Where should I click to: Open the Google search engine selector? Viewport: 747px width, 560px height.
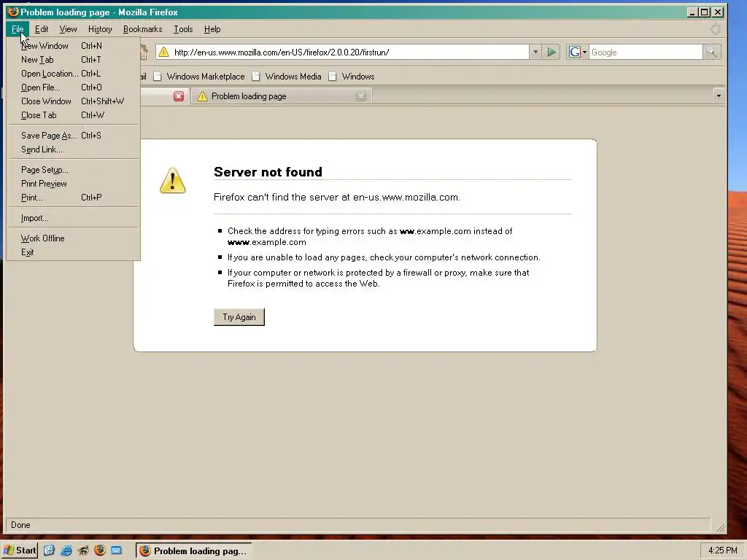[x=578, y=52]
